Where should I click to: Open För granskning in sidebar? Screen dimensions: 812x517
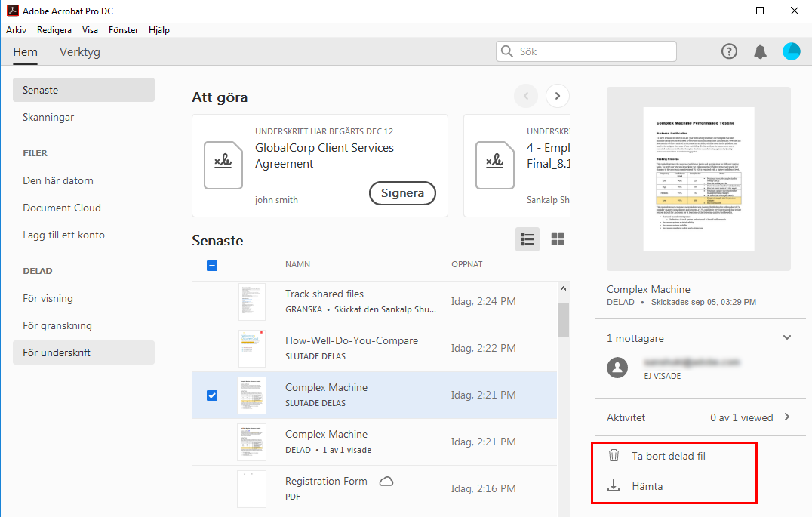click(57, 325)
